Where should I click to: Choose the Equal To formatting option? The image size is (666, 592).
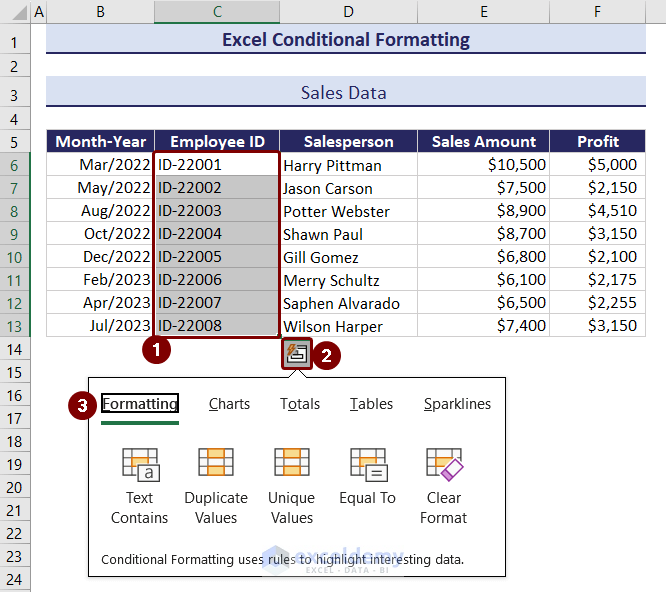coord(368,476)
